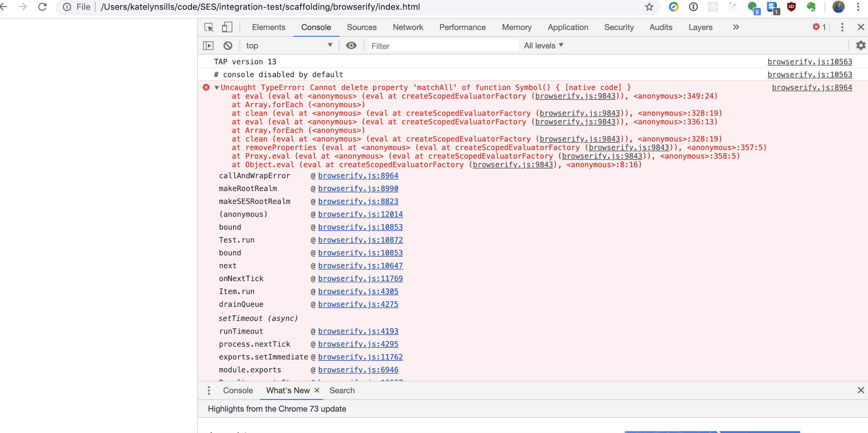This screenshot has width=868, height=433.
Task: Show hidden panels via the chevron
Action: 736,27
